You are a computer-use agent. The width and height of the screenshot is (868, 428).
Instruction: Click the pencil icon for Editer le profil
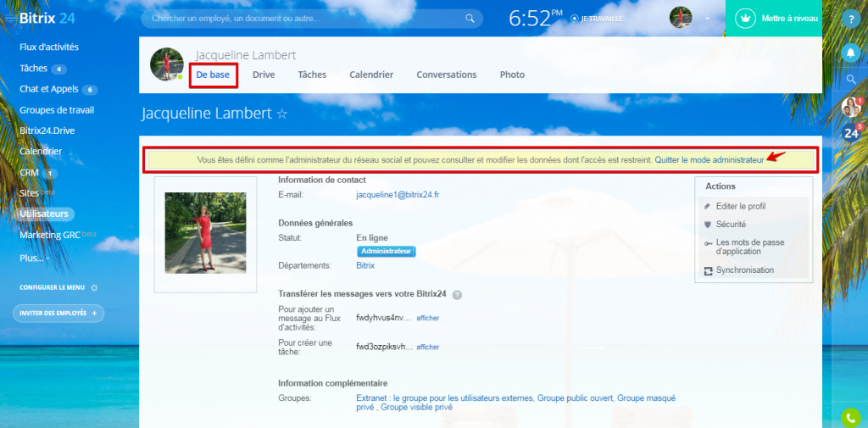click(708, 207)
